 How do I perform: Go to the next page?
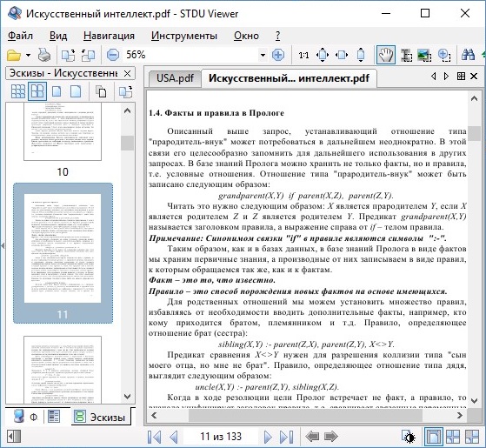click(x=268, y=437)
